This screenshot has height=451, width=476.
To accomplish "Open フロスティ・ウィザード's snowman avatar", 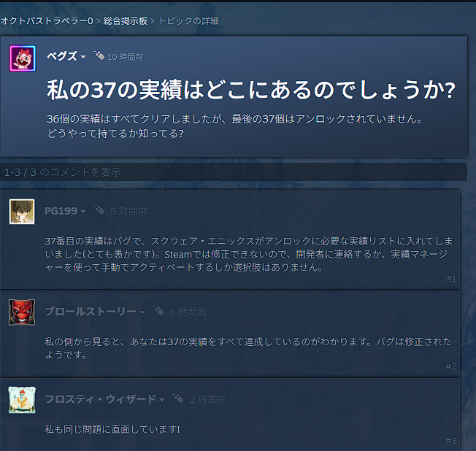I will click(x=22, y=400).
